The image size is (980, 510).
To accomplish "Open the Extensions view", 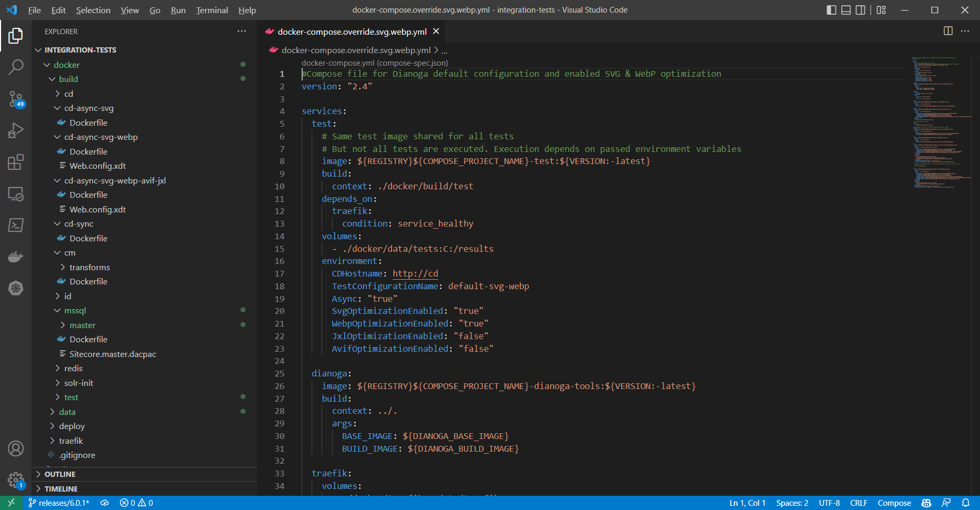I will click(x=16, y=162).
